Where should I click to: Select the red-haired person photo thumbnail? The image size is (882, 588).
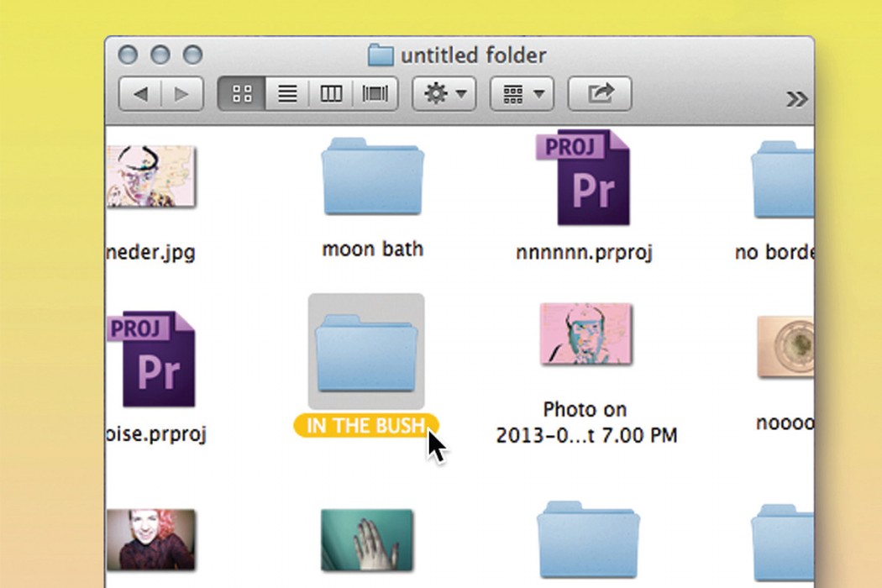coord(151,540)
